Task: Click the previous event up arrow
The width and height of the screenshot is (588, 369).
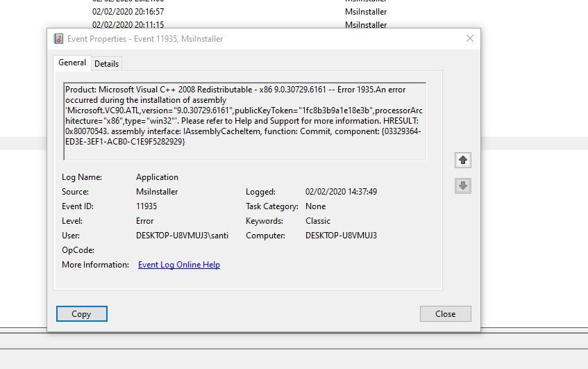Action: [x=463, y=161]
